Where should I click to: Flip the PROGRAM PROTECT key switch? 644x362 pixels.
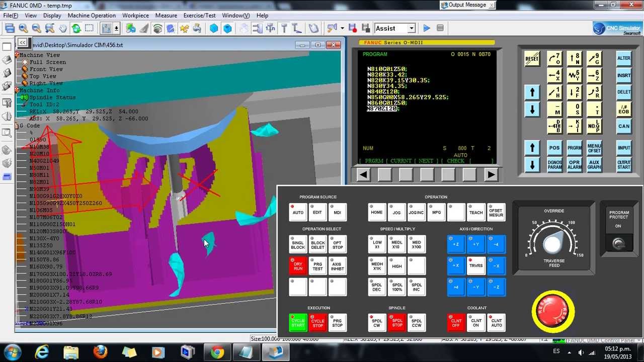pos(618,244)
